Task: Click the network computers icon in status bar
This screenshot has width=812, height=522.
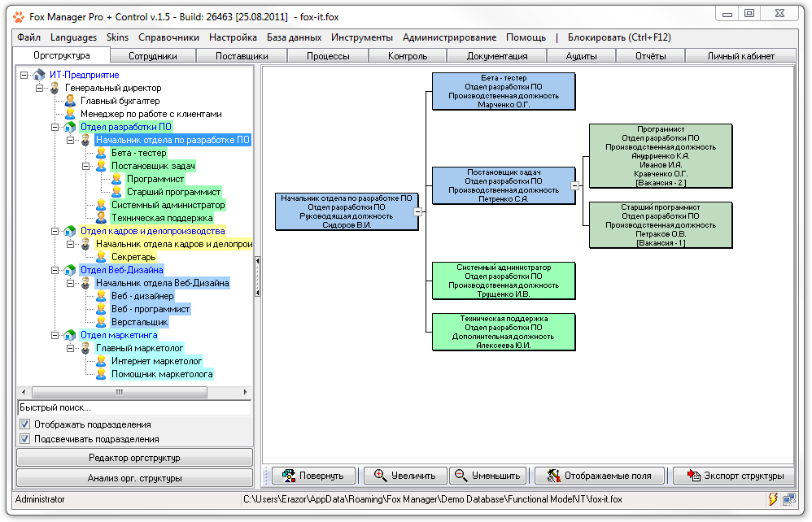Action: click(x=789, y=499)
